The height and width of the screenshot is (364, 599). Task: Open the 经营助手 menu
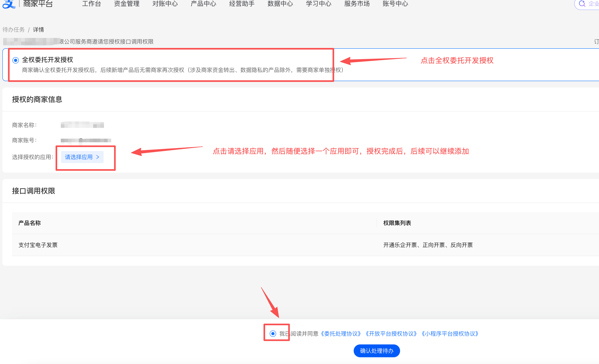(242, 4)
